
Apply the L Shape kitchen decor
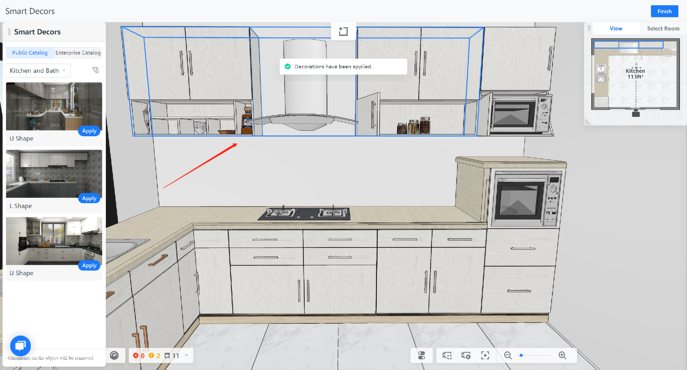coord(89,198)
